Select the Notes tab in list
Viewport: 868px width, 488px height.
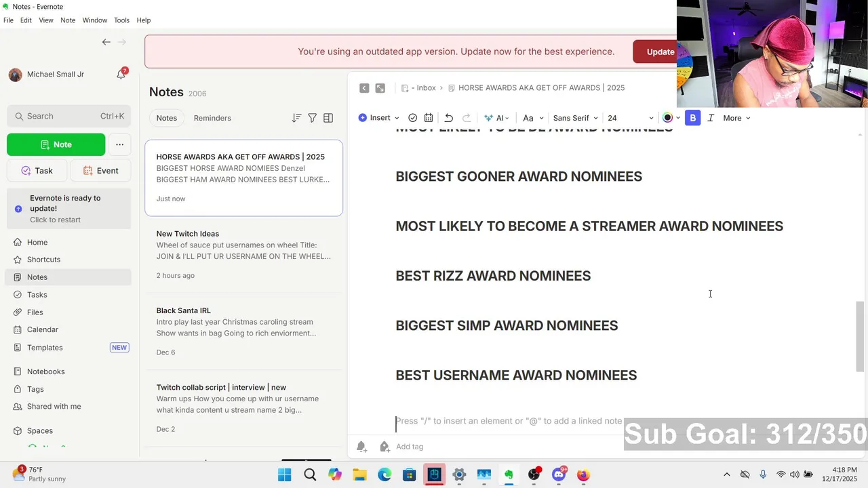coord(166,118)
